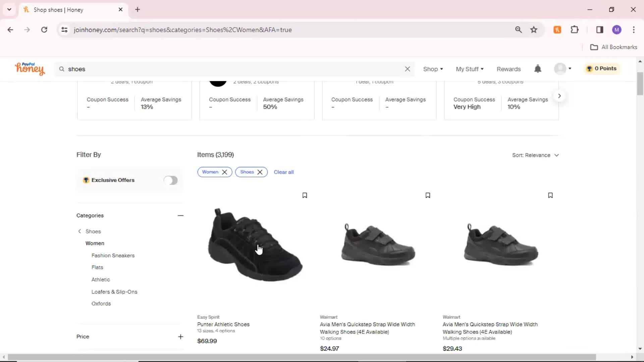The width and height of the screenshot is (644, 362).
Task: Click the bookmark icon on second shoe
Action: pyautogui.click(x=428, y=195)
